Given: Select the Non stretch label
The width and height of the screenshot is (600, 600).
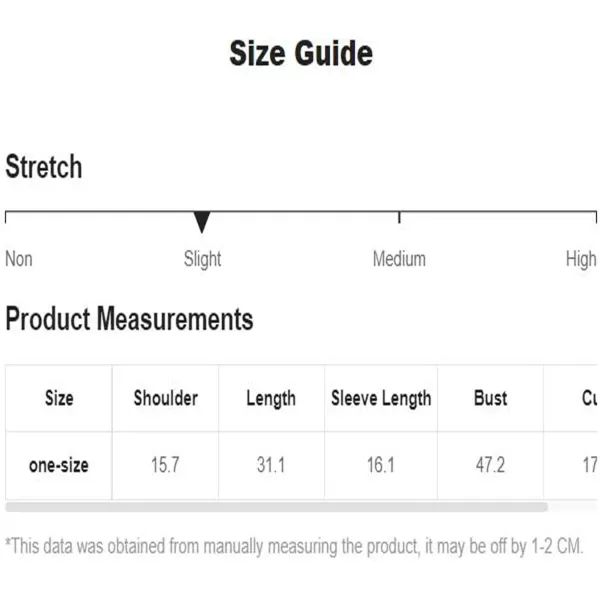Looking at the screenshot, I should 19,259.
